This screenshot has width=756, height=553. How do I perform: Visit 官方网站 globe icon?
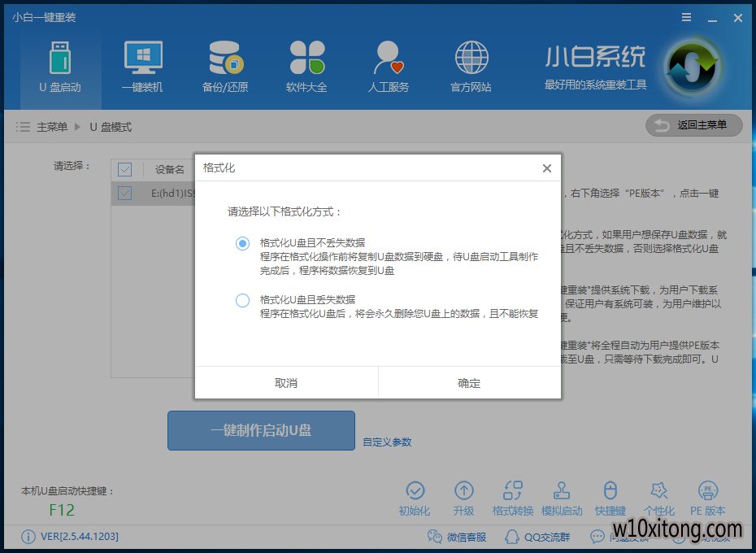[471, 59]
